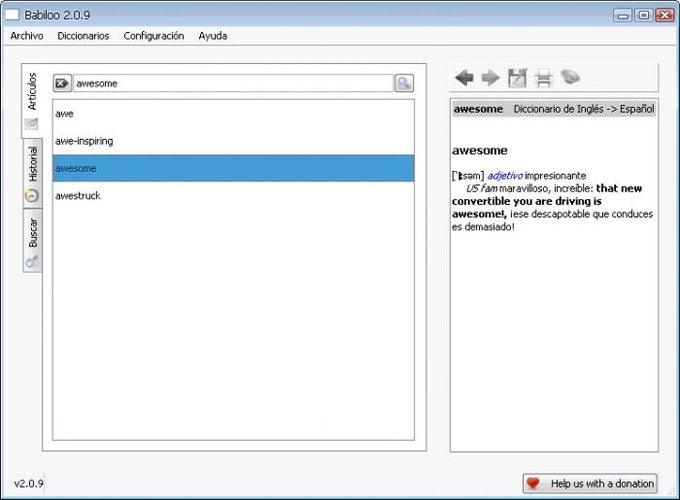Close the Babiloo window
Screen dimensions: 680x500
[665, 15]
